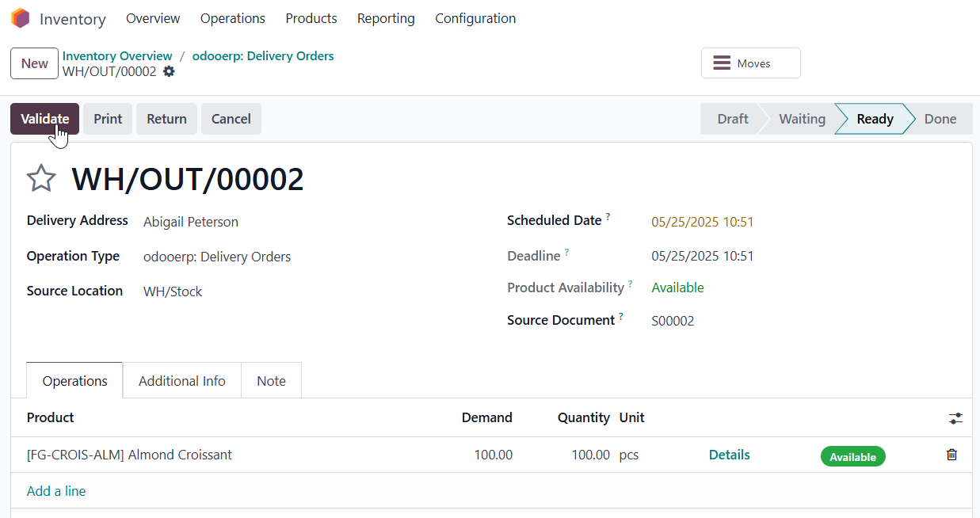Edit the Scheduled Date field
The width and height of the screenshot is (980, 518).
703,222
